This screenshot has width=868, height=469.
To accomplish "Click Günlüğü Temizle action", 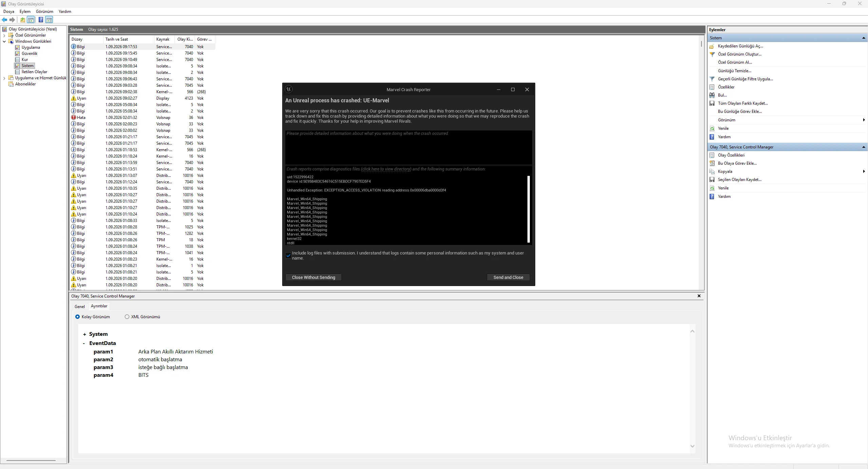I will point(735,71).
